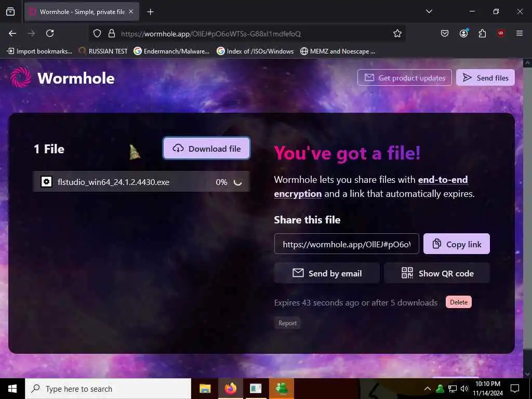Open the Endermanch/Malware... bookmark

pos(171,51)
